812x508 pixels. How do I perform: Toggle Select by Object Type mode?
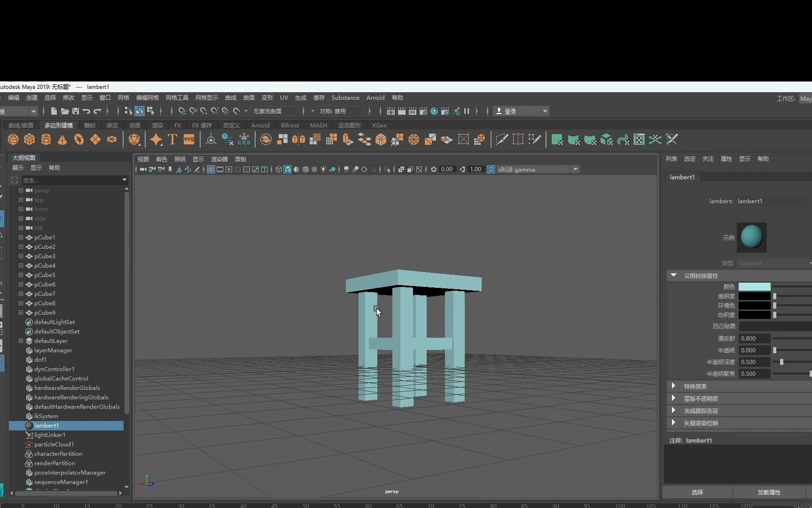click(140, 111)
